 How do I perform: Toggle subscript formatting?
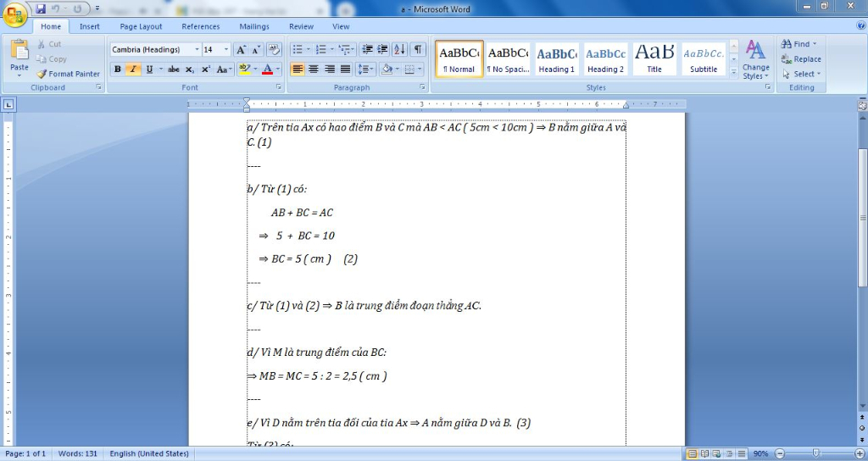pos(189,69)
